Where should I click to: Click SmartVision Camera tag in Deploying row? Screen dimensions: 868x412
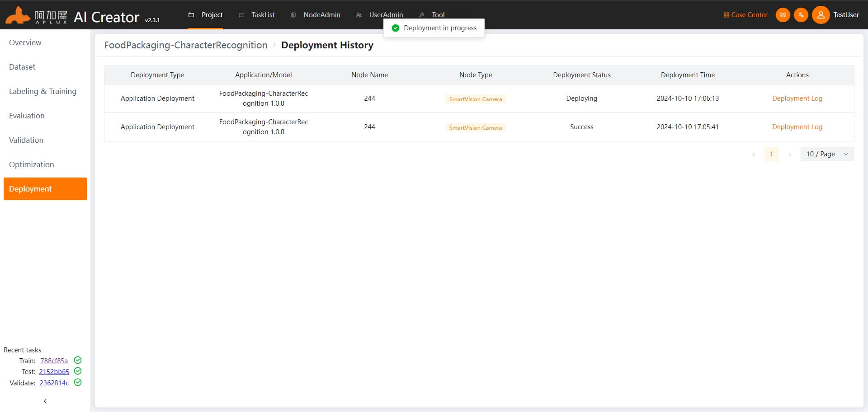click(475, 99)
